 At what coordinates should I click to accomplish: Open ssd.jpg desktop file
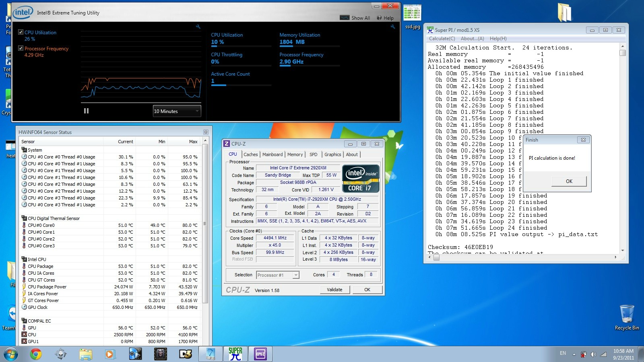pyautogui.click(x=412, y=17)
